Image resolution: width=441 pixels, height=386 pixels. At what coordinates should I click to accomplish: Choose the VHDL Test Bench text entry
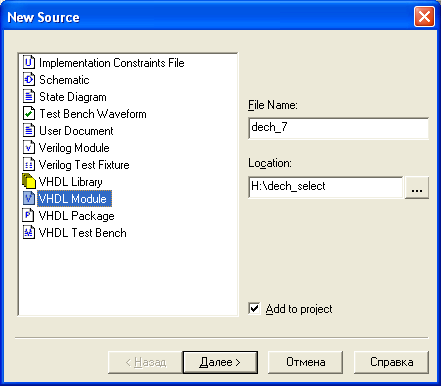(x=82, y=233)
